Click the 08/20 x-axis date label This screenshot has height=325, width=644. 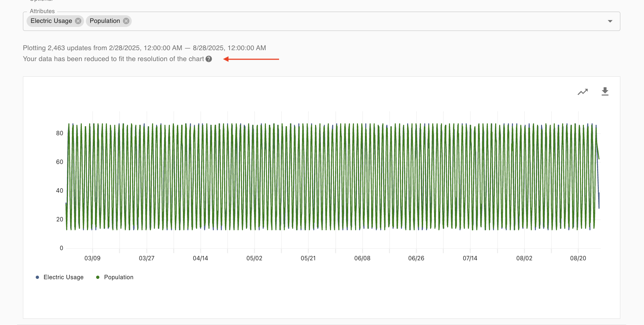coord(578,258)
